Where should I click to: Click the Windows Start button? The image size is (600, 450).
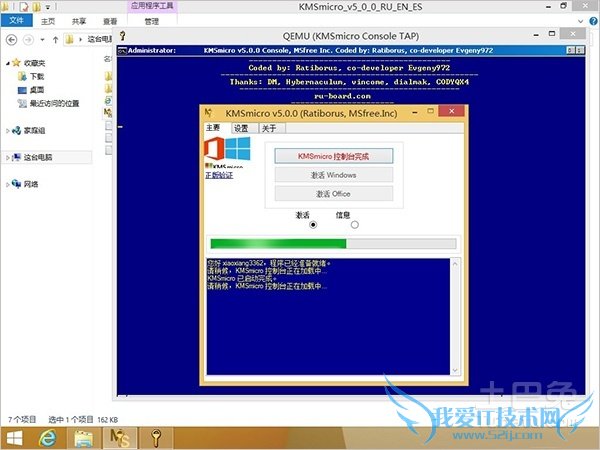15,438
